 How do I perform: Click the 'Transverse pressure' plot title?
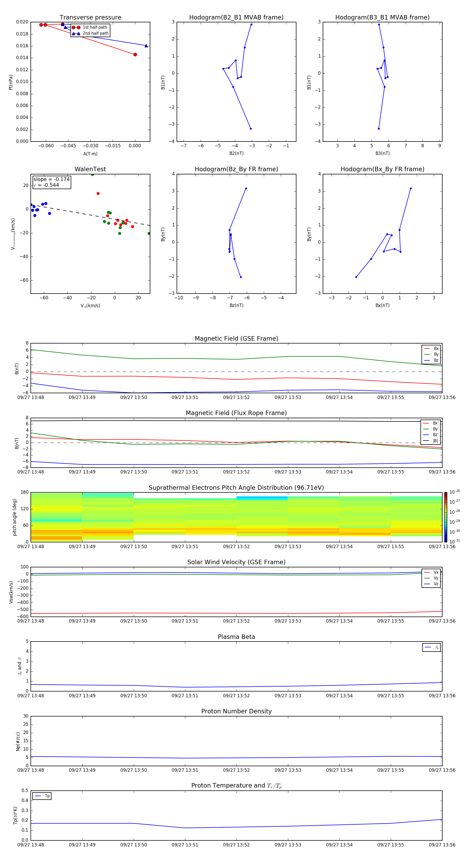[90, 17]
